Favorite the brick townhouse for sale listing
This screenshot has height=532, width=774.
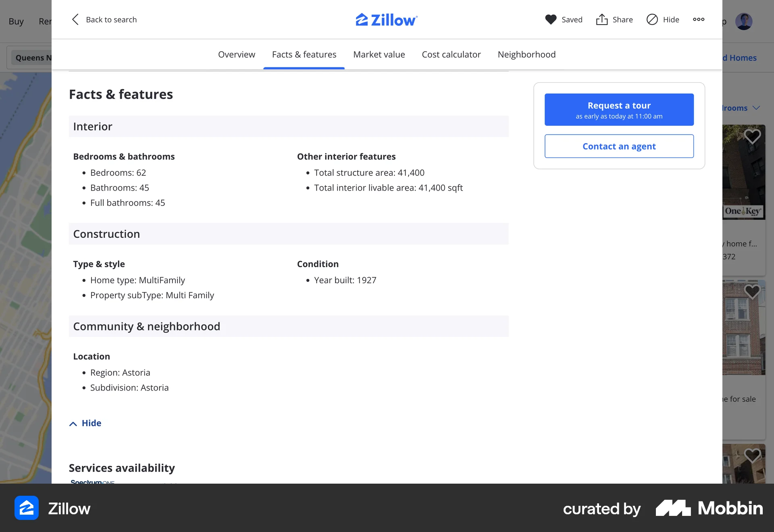pos(752,291)
